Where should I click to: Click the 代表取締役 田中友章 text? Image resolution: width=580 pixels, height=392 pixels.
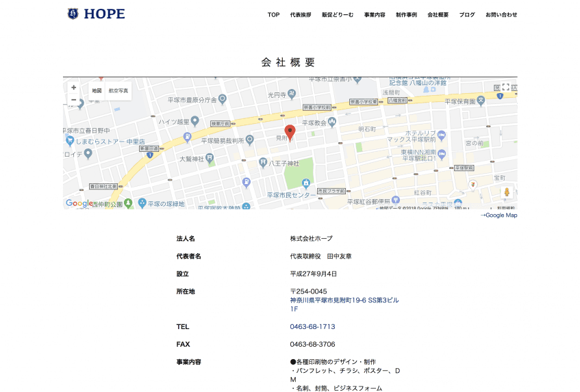pyautogui.click(x=320, y=257)
